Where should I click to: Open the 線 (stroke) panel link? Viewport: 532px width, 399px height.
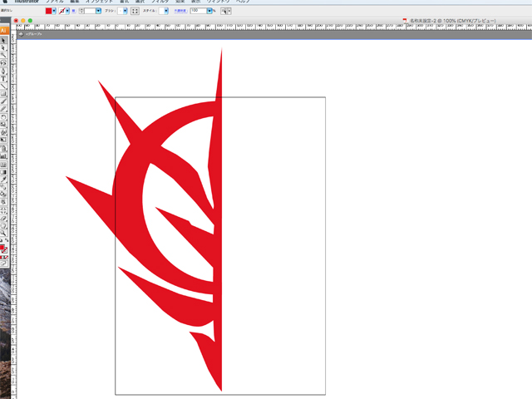pos(74,11)
